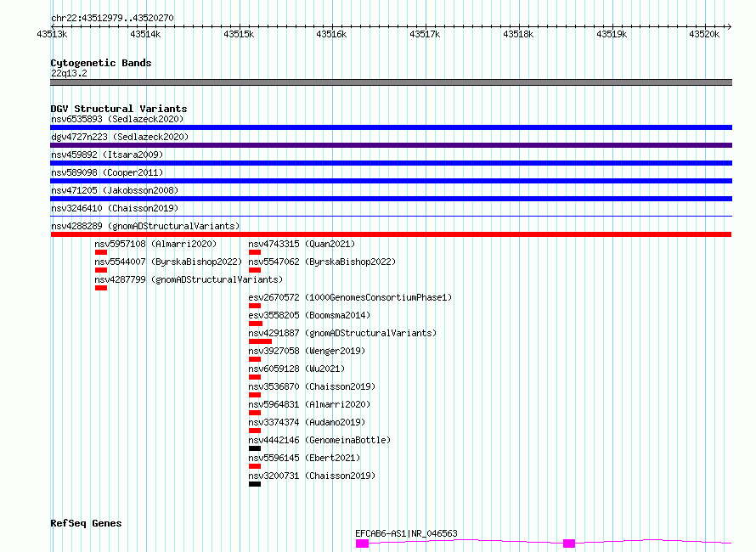756x552 pixels.
Task: Click the red marker under nsv4287799
Action: point(101,288)
